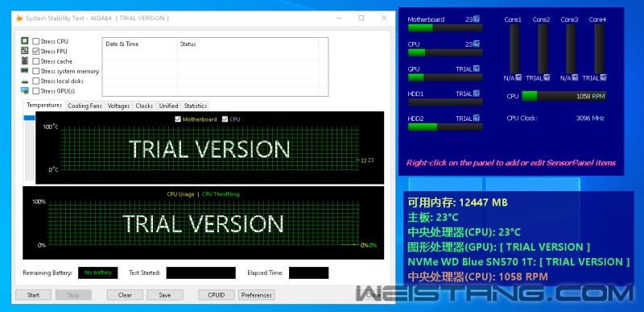Click the monitor icon beside Stress GPU(s)

point(25,91)
